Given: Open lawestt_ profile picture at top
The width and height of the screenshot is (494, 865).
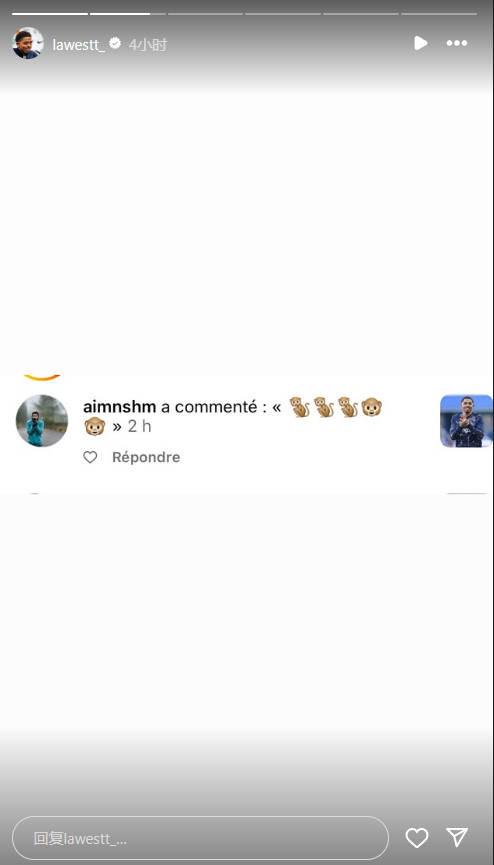Looking at the screenshot, I should point(28,43).
